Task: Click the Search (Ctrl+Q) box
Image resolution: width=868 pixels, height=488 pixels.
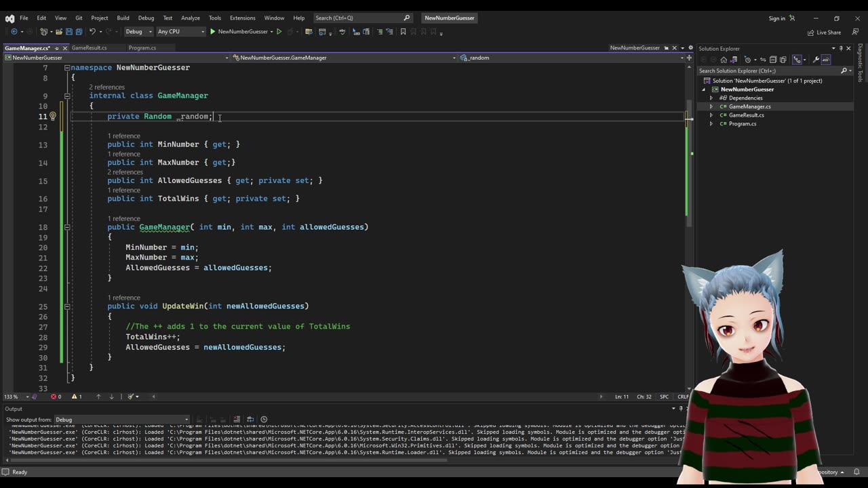Action: point(363,18)
